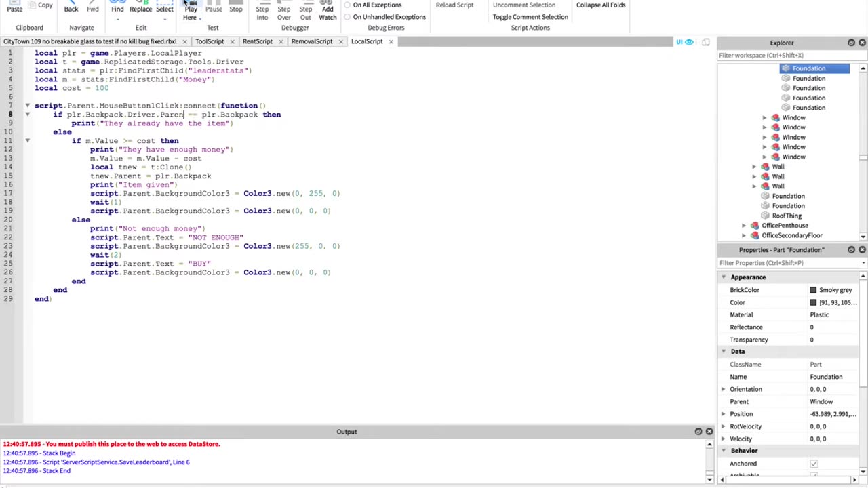Image resolution: width=868 pixels, height=488 pixels.
Task: Switch to the RentScript tab
Action: point(258,41)
